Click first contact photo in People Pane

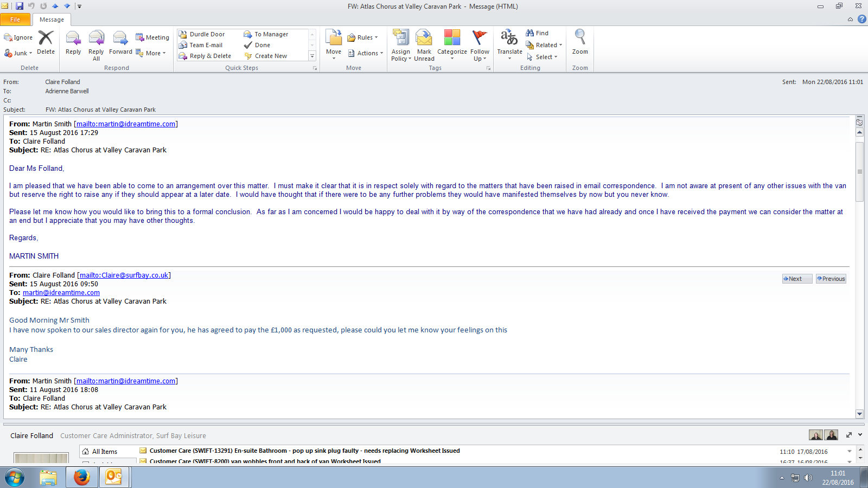815,435
